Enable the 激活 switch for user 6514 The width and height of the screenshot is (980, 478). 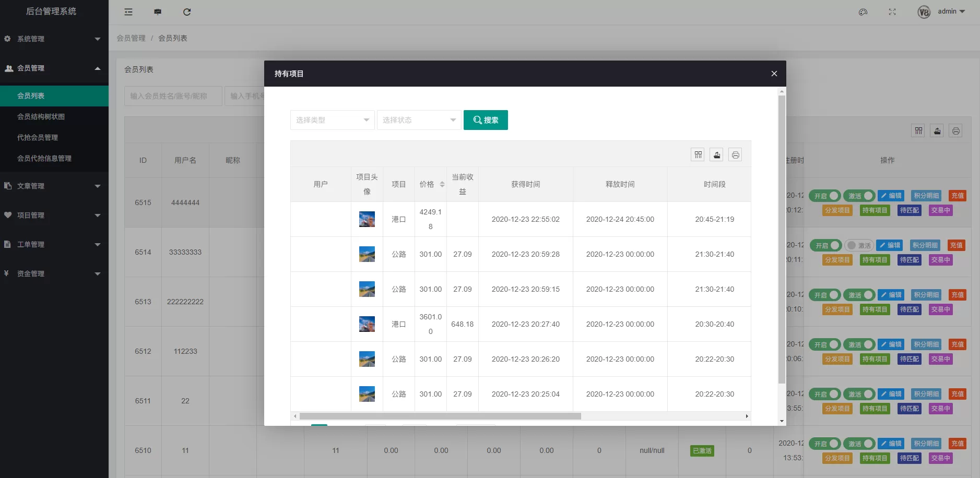click(x=859, y=245)
